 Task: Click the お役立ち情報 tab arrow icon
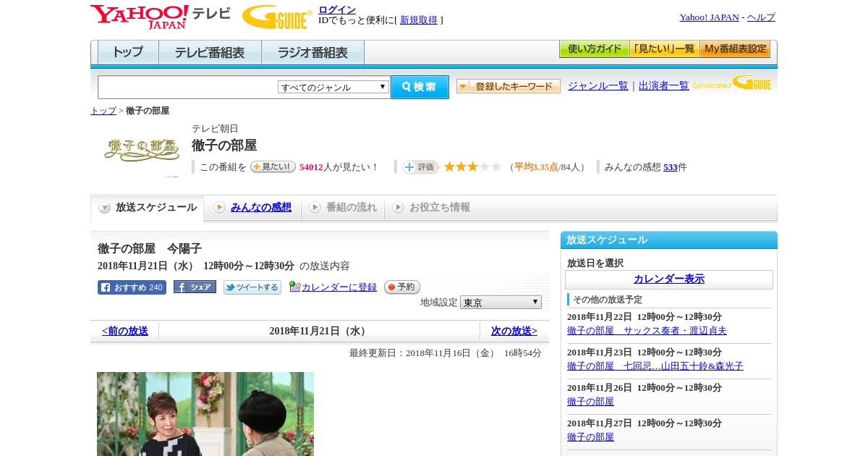click(x=398, y=208)
